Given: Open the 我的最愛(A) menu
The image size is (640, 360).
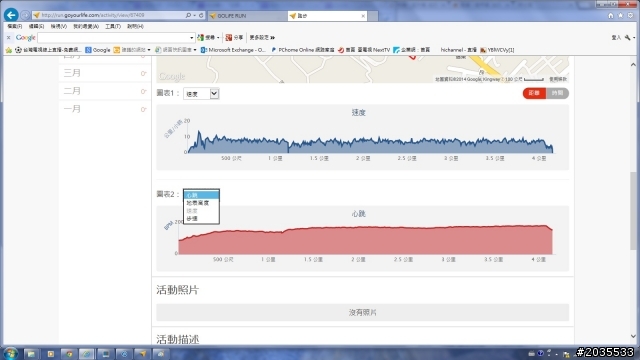Looking at the screenshot, I should 86,26.
